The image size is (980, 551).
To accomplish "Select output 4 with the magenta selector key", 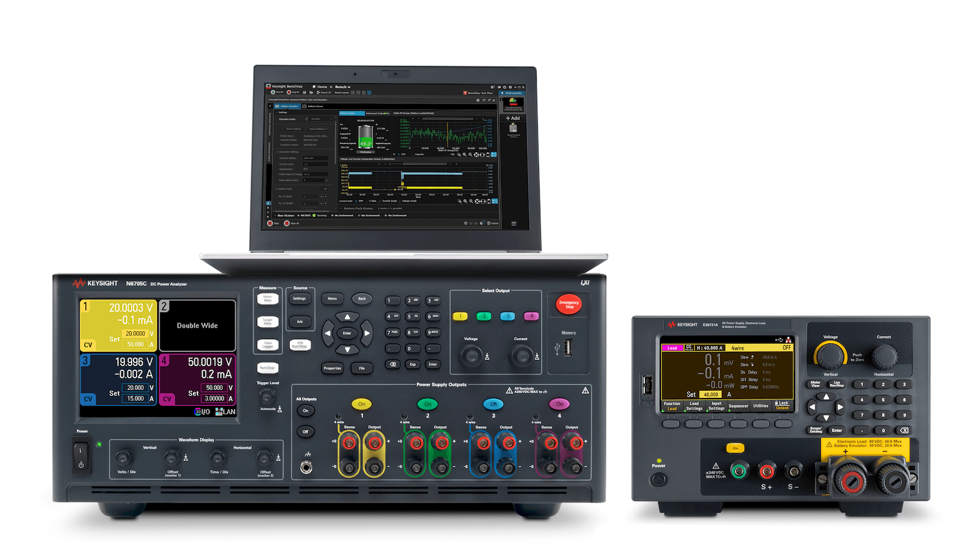I will click(x=531, y=317).
